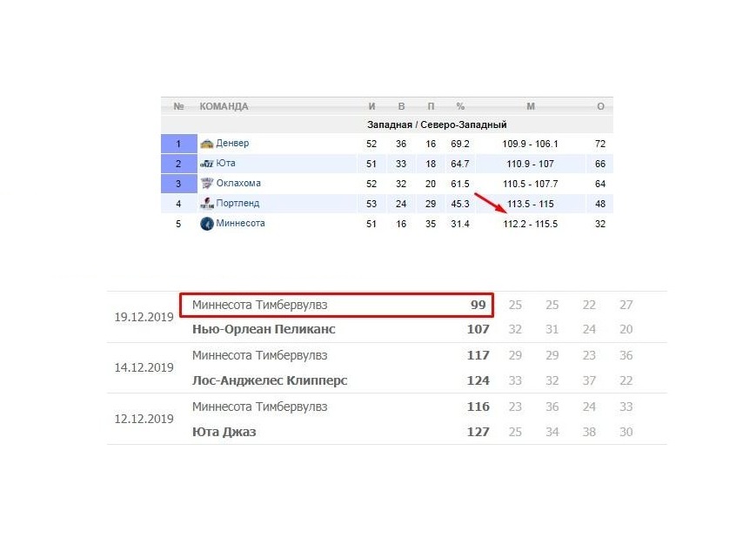Click the Minnesota team logo icon

click(x=207, y=224)
